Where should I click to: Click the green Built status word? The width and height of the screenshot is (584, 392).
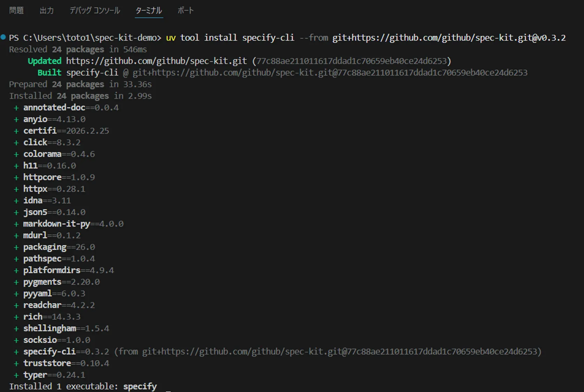coord(49,73)
